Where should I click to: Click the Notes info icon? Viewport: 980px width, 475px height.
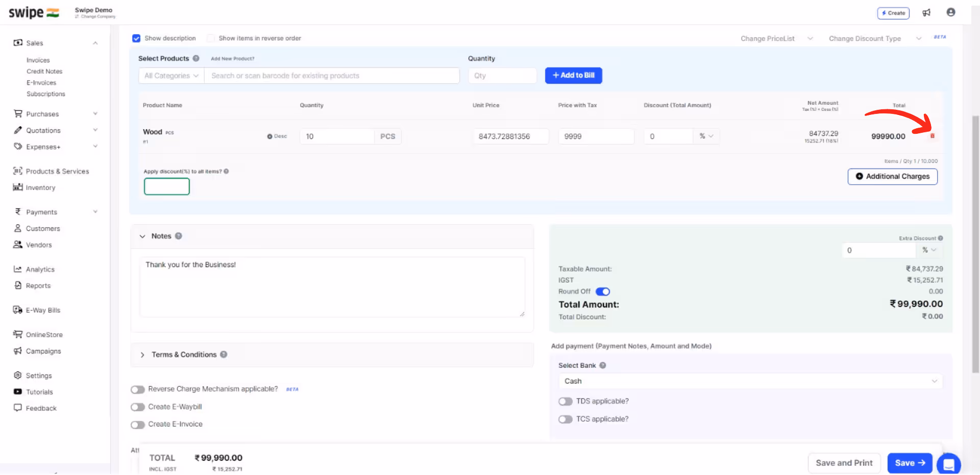(x=179, y=236)
